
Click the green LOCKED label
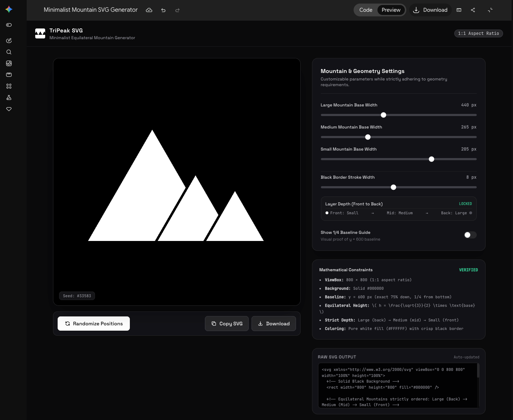tap(465, 204)
